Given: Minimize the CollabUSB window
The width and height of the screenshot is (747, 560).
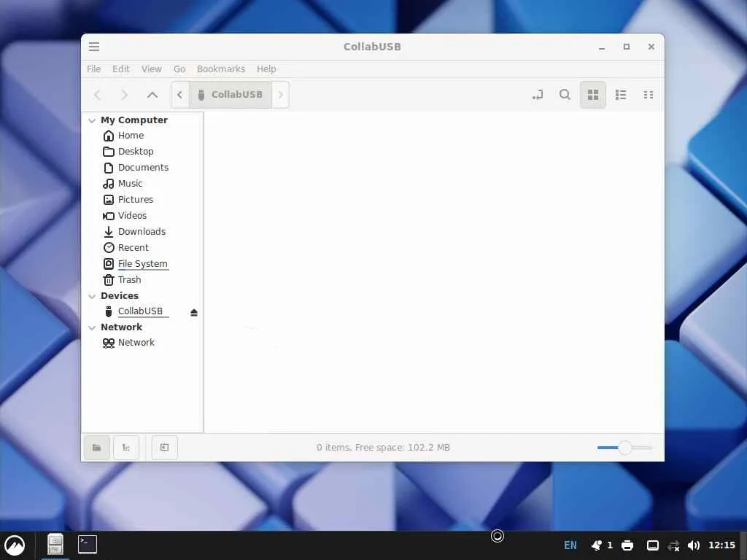Looking at the screenshot, I should [x=602, y=47].
